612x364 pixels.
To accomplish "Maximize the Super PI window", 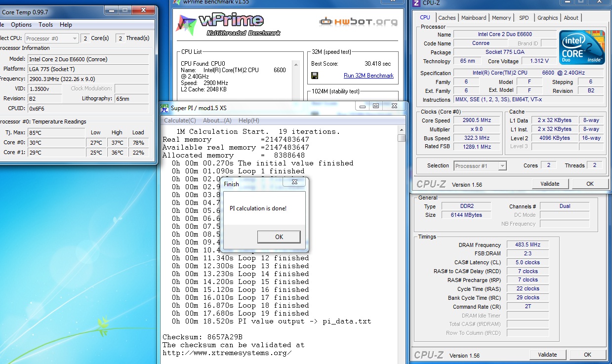I will click(376, 106).
